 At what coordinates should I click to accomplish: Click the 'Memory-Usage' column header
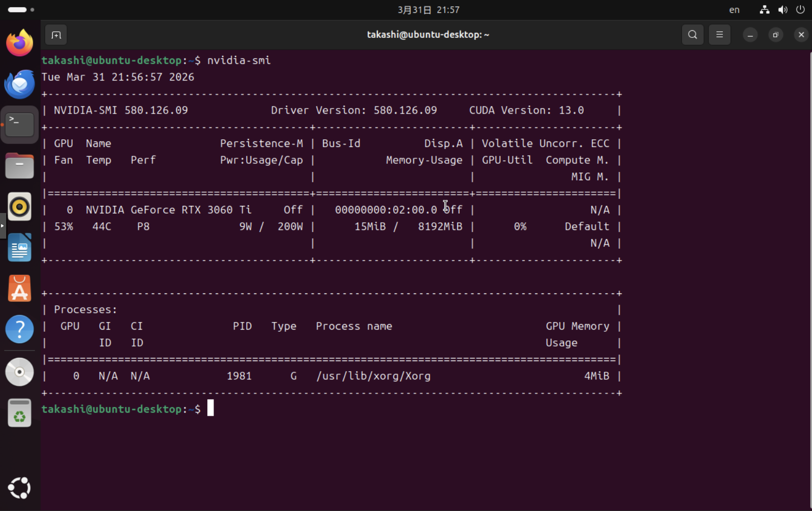point(424,160)
